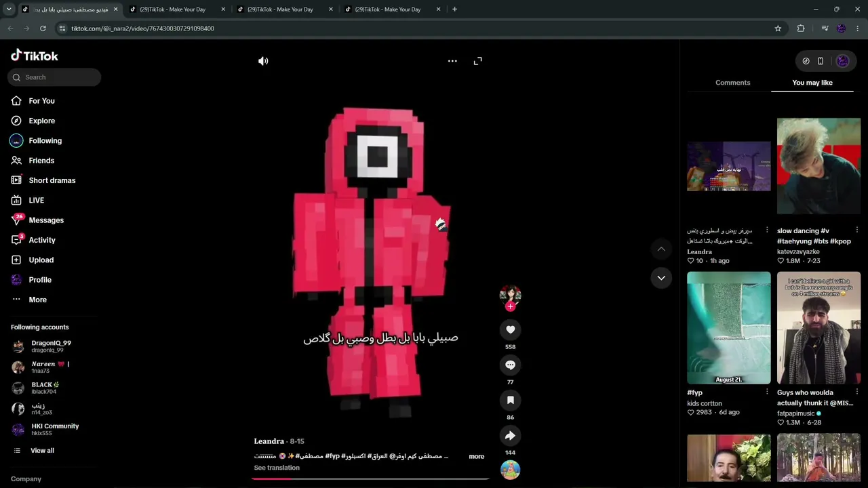868x488 pixels.
Task: Go to the previous video with the up chevron
Action: pos(661,249)
